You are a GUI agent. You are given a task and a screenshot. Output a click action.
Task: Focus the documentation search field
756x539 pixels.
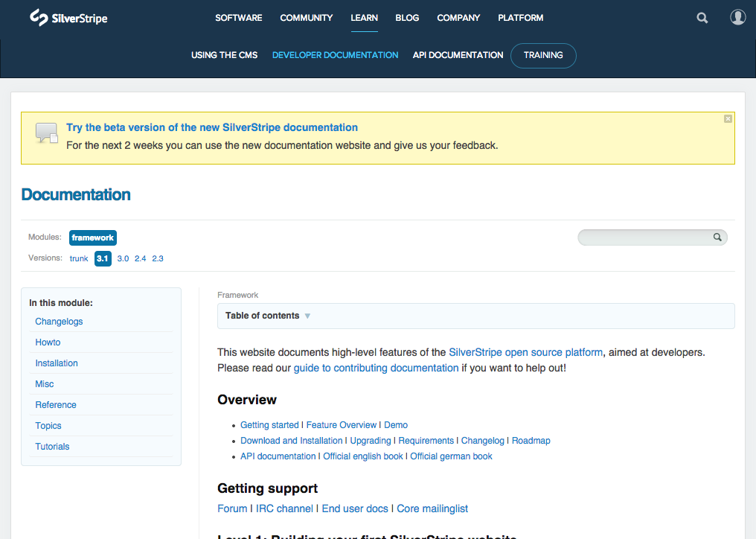(x=653, y=237)
